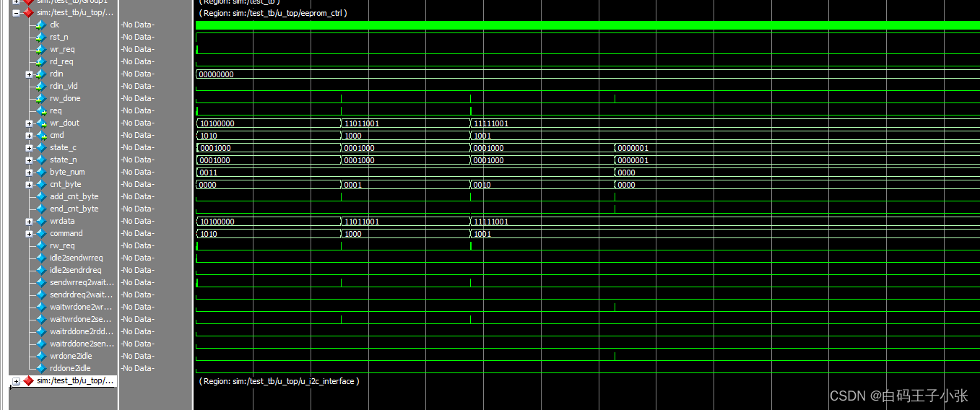This screenshot has width=980, height=410.
Task: Select the rst_n signal diamond icon
Action: click(41, 37)
